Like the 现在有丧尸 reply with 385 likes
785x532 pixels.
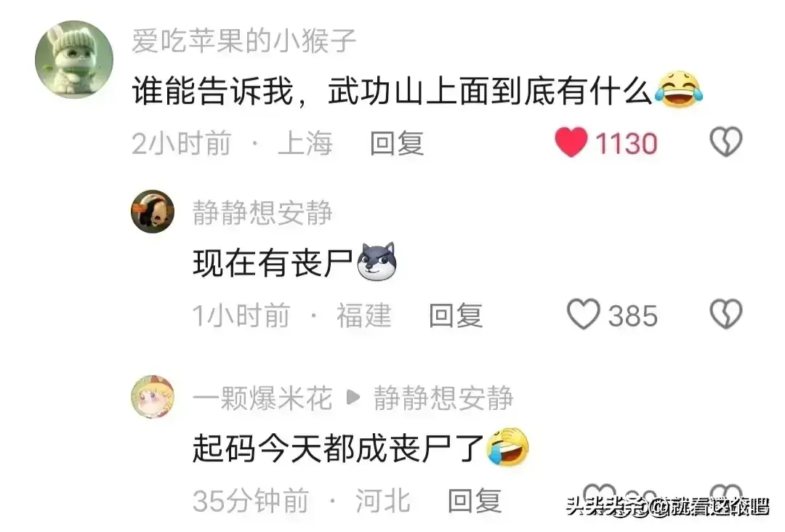tap(583, 314)
